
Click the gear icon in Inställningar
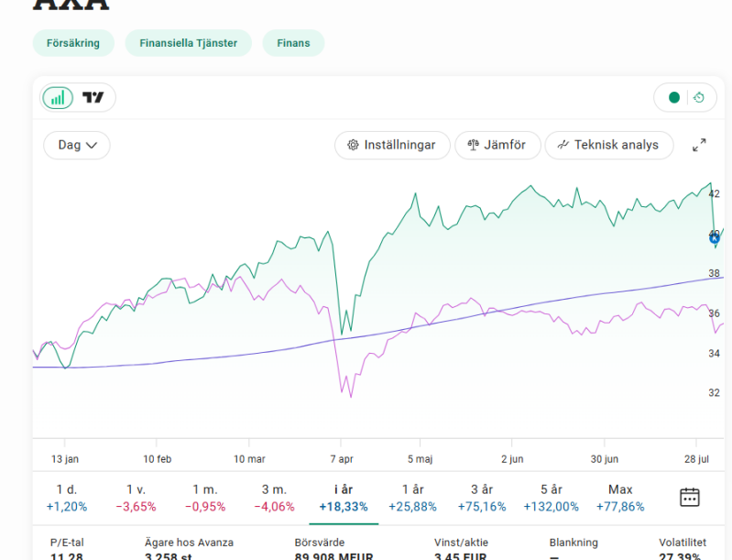point(353,145)
